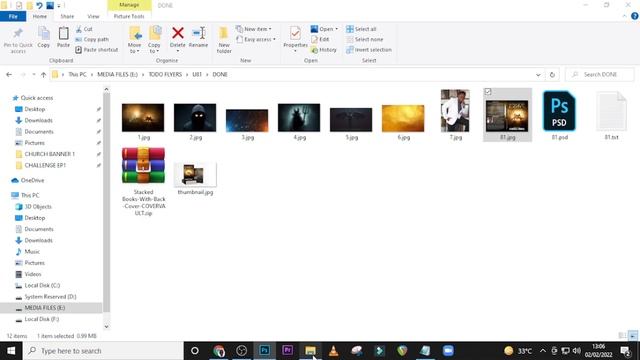Open Premiere Pro from the taskbar
Image resolution: width=640 pixels, height=360 pixels.
(287, 351)
